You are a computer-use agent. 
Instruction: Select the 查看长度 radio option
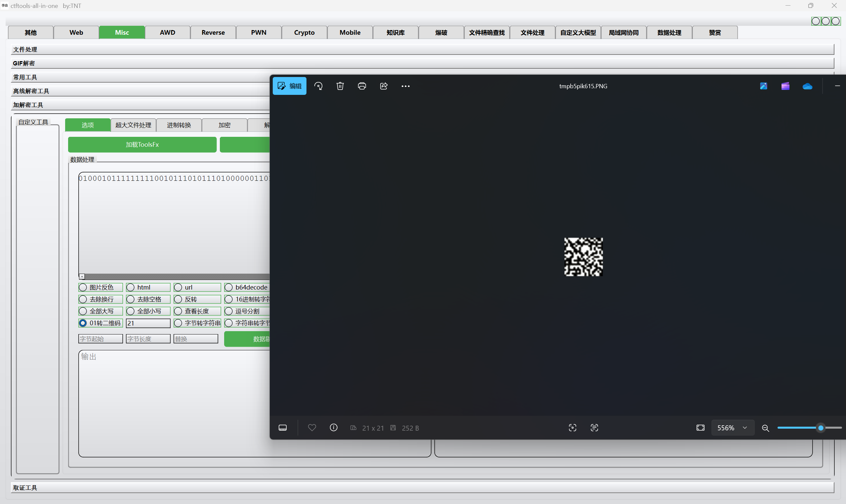[197, 311]
